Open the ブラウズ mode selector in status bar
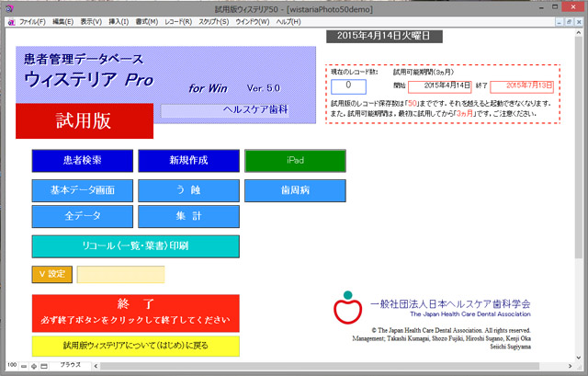The height and width of the screenshot is (376, 588). [71, 366]
